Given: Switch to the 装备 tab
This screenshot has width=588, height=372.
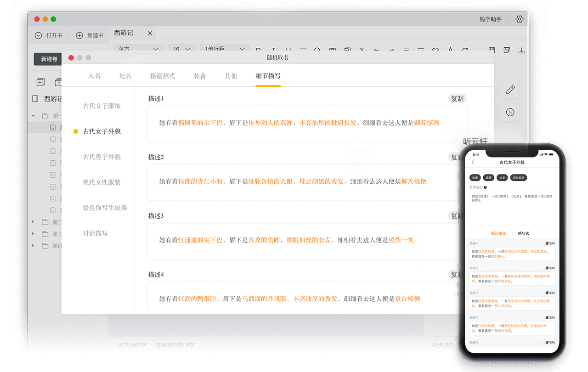Looking at the screenshot, I should (200, 76).
